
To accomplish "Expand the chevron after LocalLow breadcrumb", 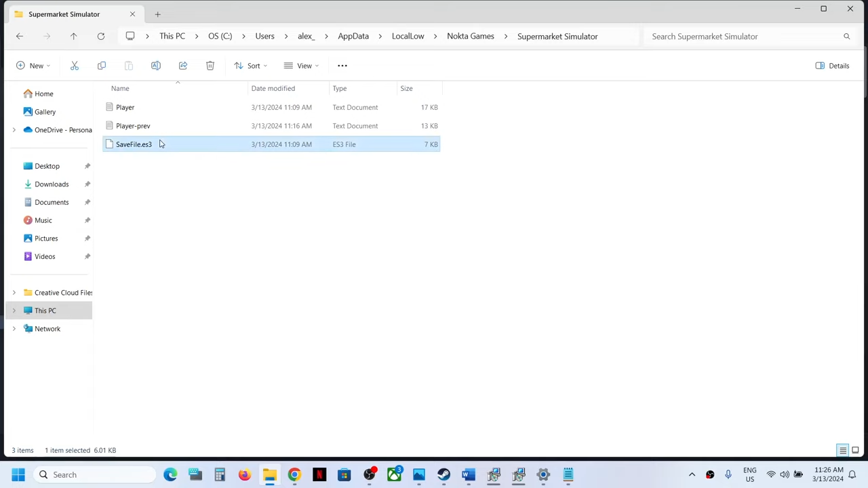I will click(x=435, y=37).
